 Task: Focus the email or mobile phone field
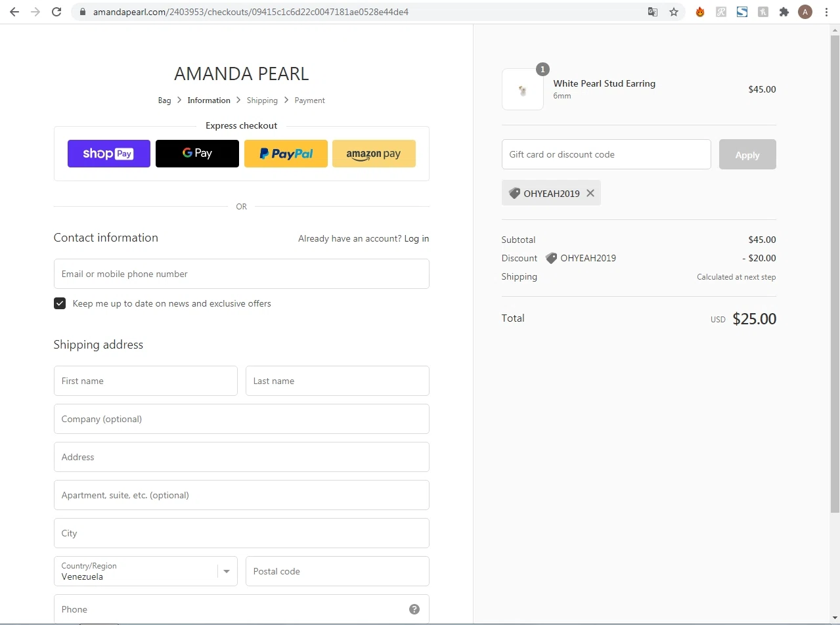click(x=241, y=274)
